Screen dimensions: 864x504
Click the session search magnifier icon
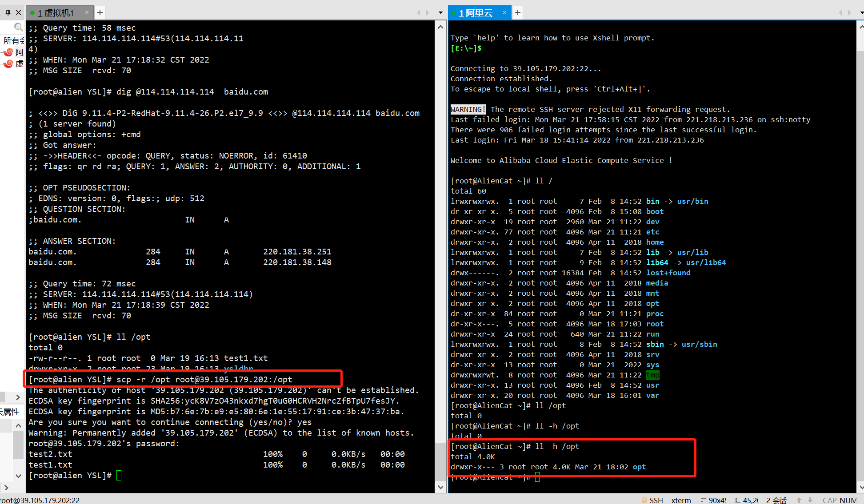pos(18,28)
